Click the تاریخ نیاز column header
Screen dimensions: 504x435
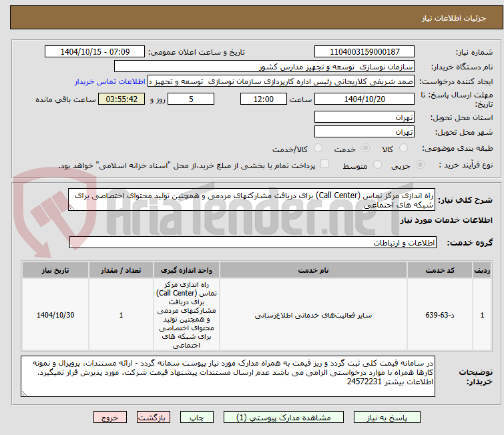click(x=55, y=270)
